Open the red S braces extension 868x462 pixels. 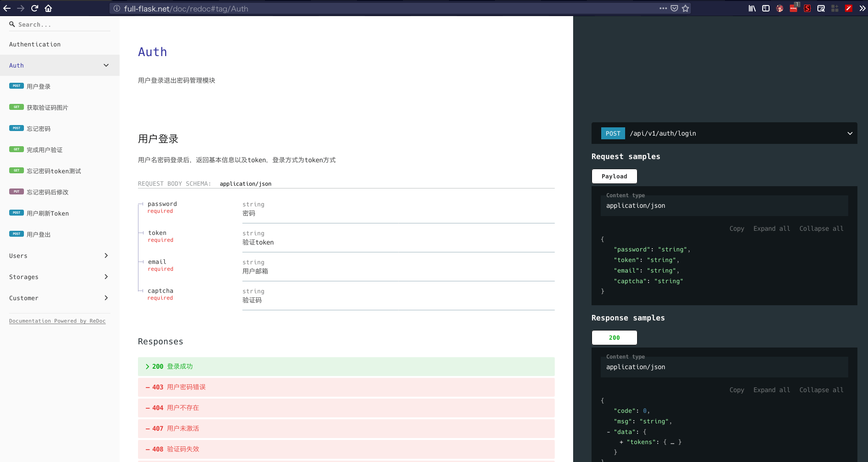[807, 8]
